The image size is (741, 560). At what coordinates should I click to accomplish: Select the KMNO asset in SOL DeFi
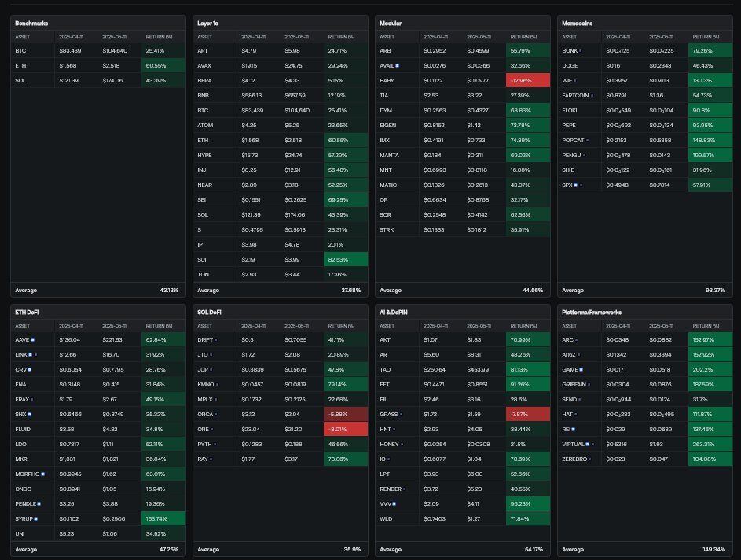point(206,385)
